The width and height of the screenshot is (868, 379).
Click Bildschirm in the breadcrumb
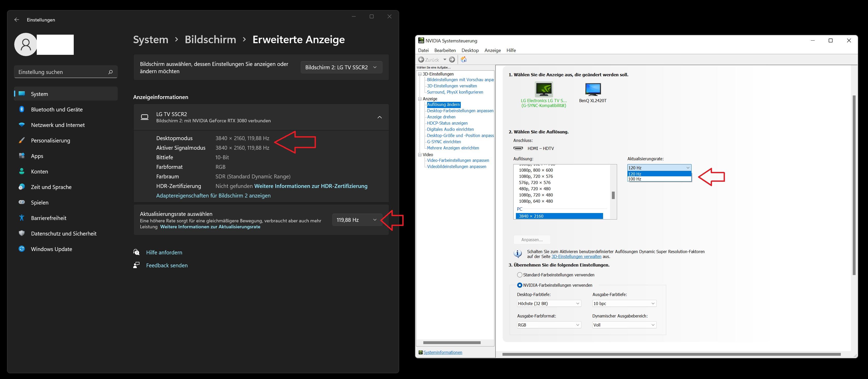pos(210,39)
